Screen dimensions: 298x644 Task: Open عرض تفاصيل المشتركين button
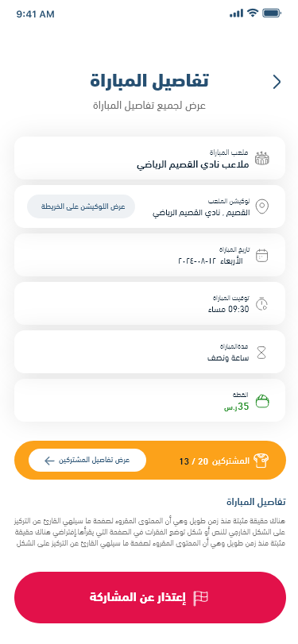87,460
